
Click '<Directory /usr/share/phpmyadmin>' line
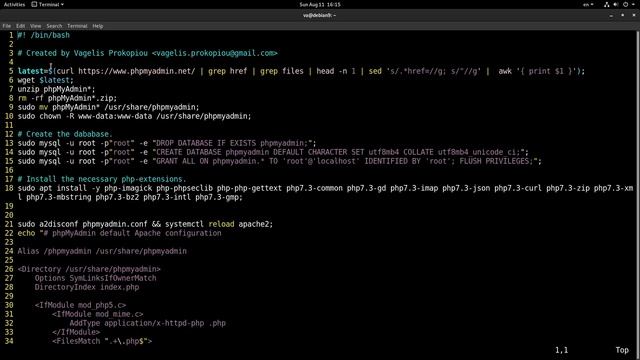tap(89, 269)
